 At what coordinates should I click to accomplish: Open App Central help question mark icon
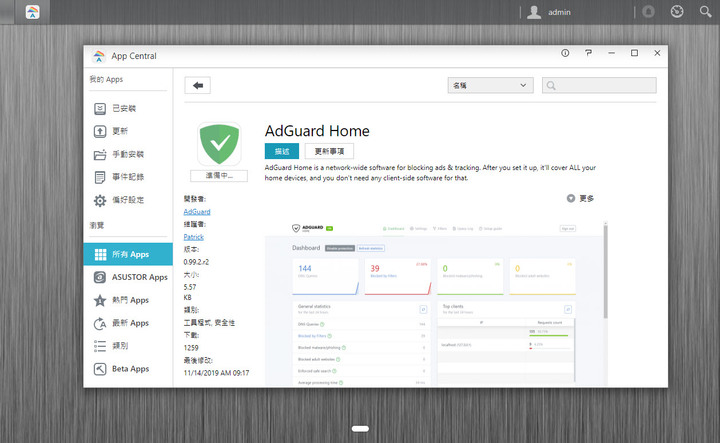pyautogui.click(x=588, y=53)
